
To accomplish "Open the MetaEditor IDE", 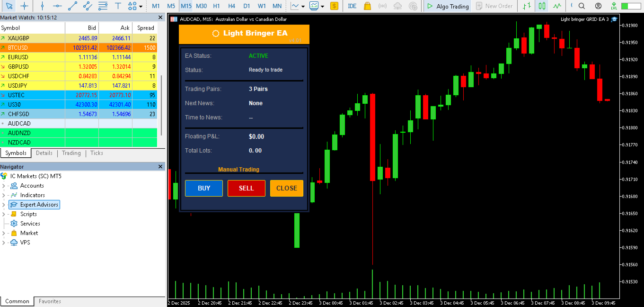I will 352,6.
